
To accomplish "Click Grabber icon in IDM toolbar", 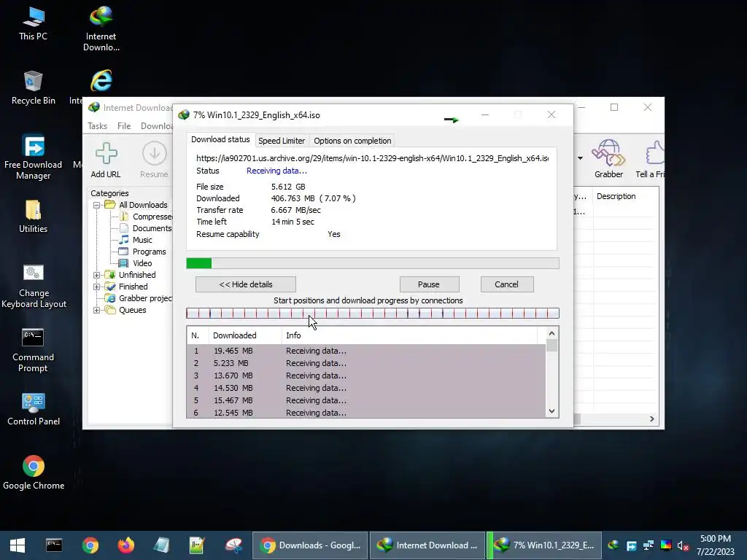I will (608, 159).
